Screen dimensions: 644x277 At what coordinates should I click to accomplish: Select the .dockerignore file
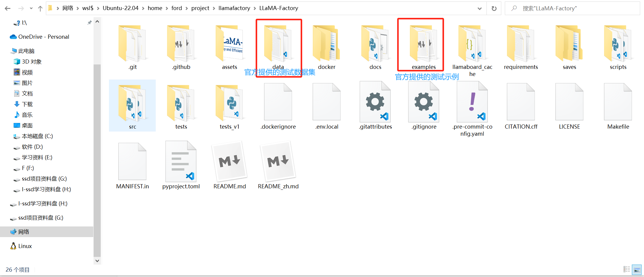point(278,106)
